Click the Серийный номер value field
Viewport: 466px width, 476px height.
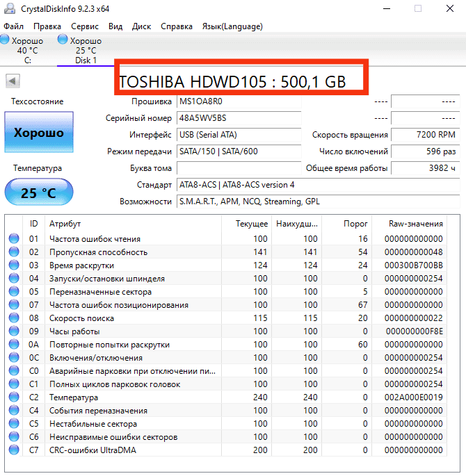[239, 118]
